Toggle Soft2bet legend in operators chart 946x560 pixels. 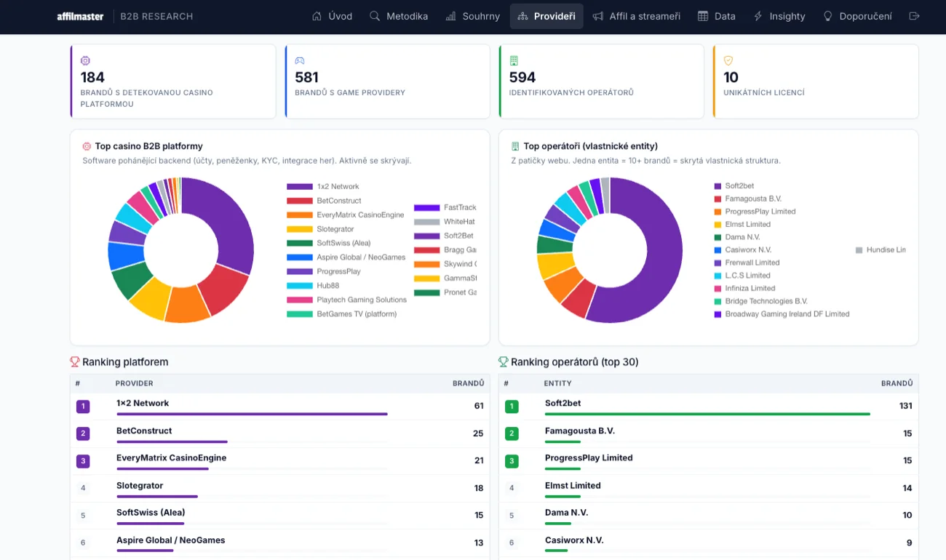[x=734, y=186]
